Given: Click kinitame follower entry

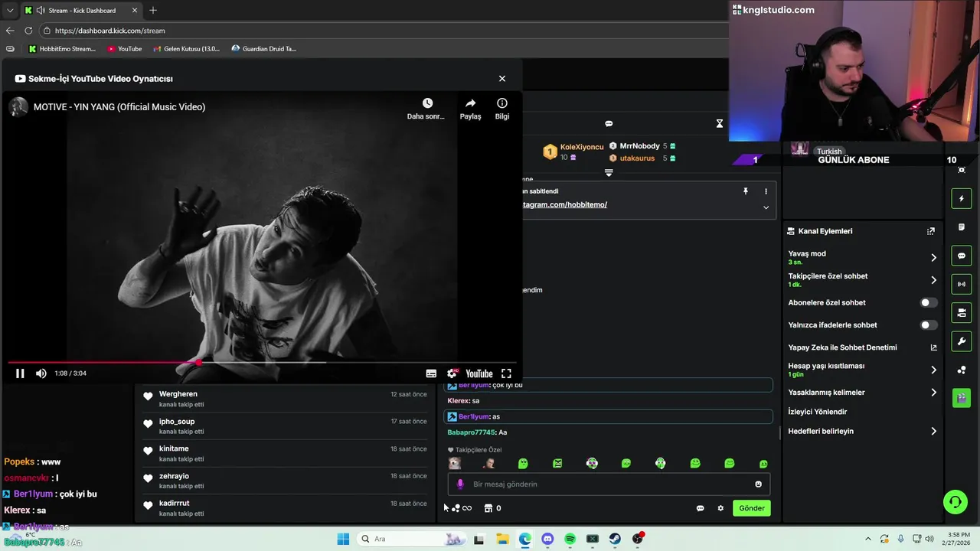Looking at the screenshot, I should (x=285, y=454).
